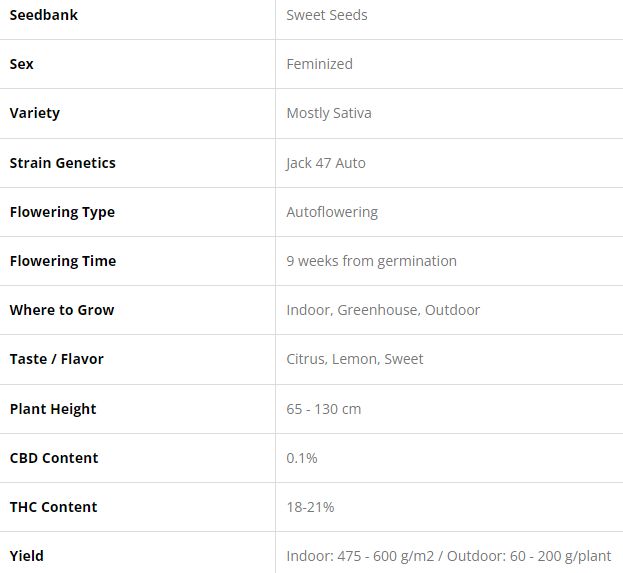The height and width of the screenshot is (573, 623).
Task: Select the Sweet Seeds value
Action: 326,15
